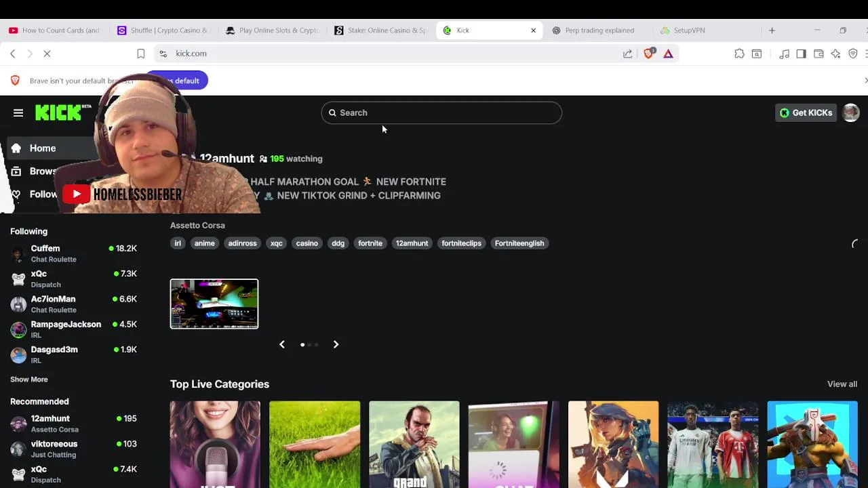Image resolution: width=868 pixels, height=488 pixels.
Task: Click Brave lion icon in default-browser bar
Action: click(15, 81)
